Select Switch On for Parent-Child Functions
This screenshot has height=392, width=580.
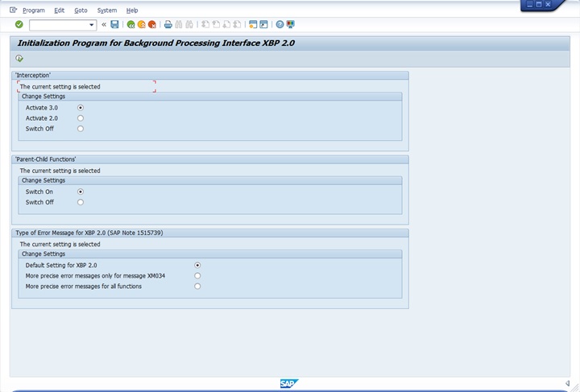81,192
